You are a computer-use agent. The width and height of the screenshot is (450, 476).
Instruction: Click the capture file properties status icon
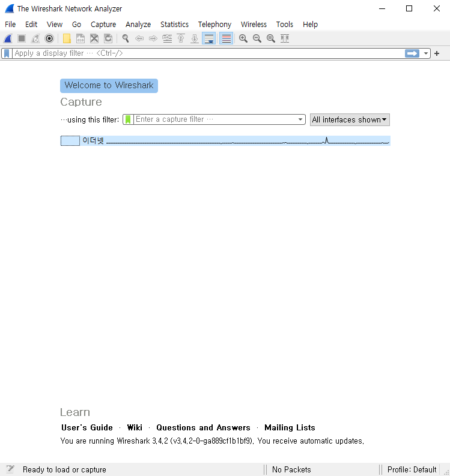tap(10, 469)
